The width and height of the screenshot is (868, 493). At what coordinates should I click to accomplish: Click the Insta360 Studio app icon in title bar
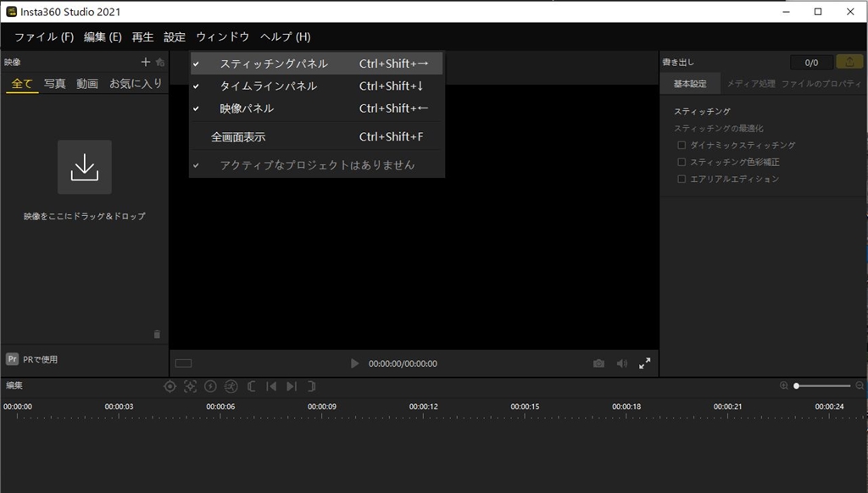11,12
